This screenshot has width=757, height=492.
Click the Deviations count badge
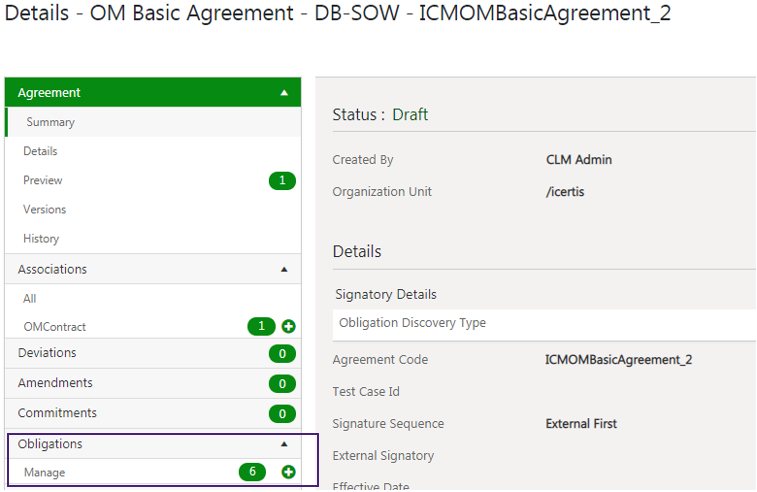tap(282, 353)
